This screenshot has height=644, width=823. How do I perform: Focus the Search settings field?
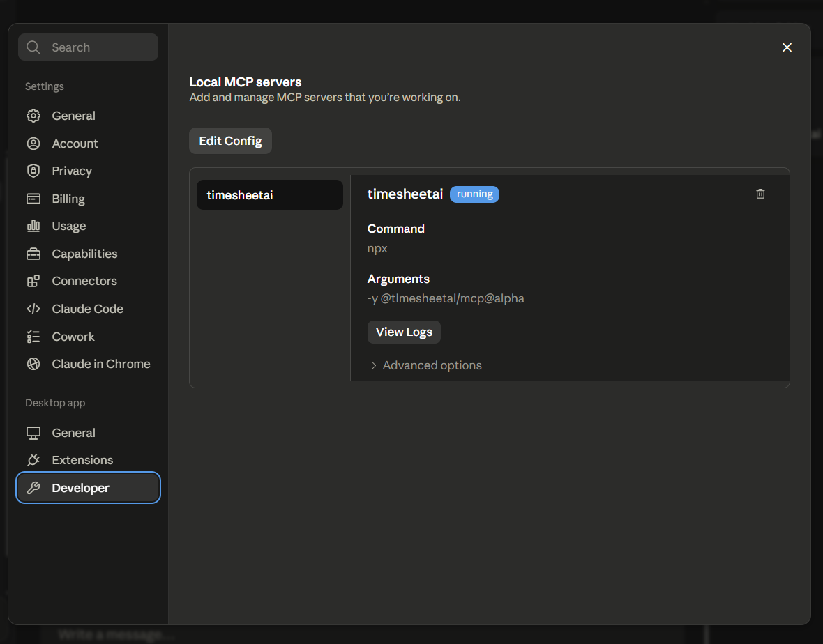(x=88, y=47)
